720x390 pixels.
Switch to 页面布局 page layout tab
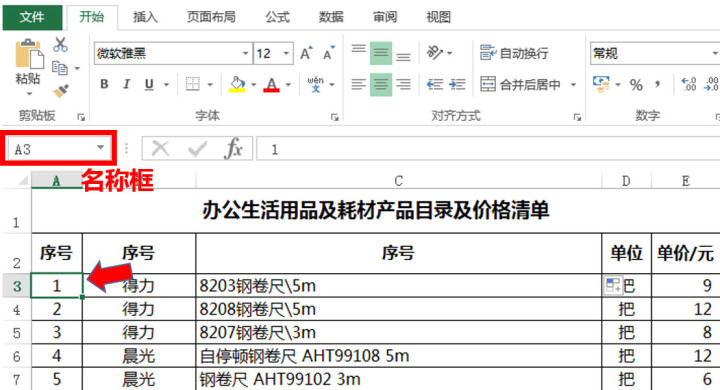211,17
